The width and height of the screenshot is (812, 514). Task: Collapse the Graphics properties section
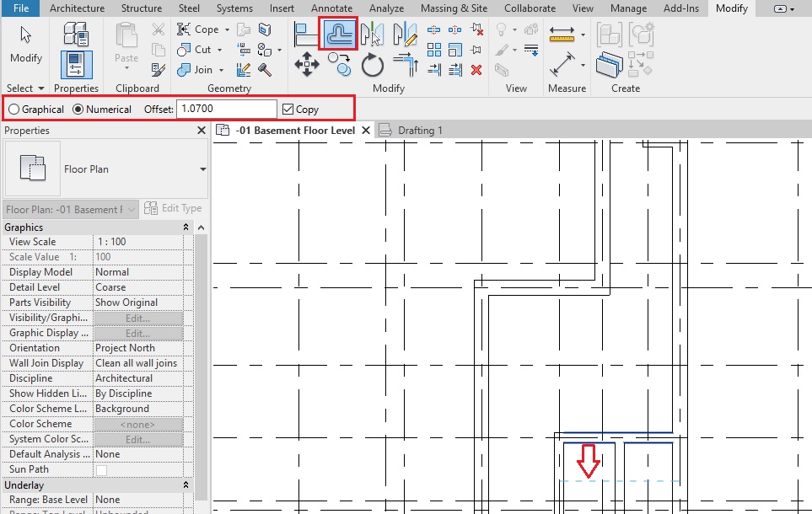coord(186,228)
